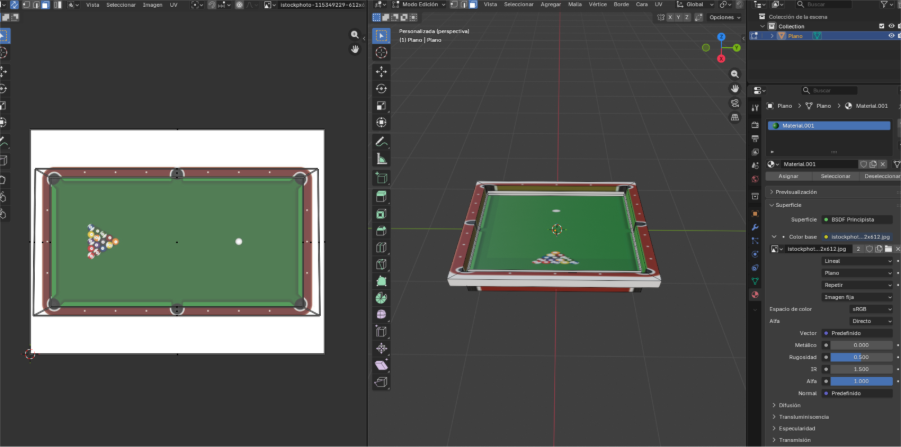Open the Modo Edición mode dropdown
Image resolution: width=901 pixels, height=447 pixels.
(421, 4)
